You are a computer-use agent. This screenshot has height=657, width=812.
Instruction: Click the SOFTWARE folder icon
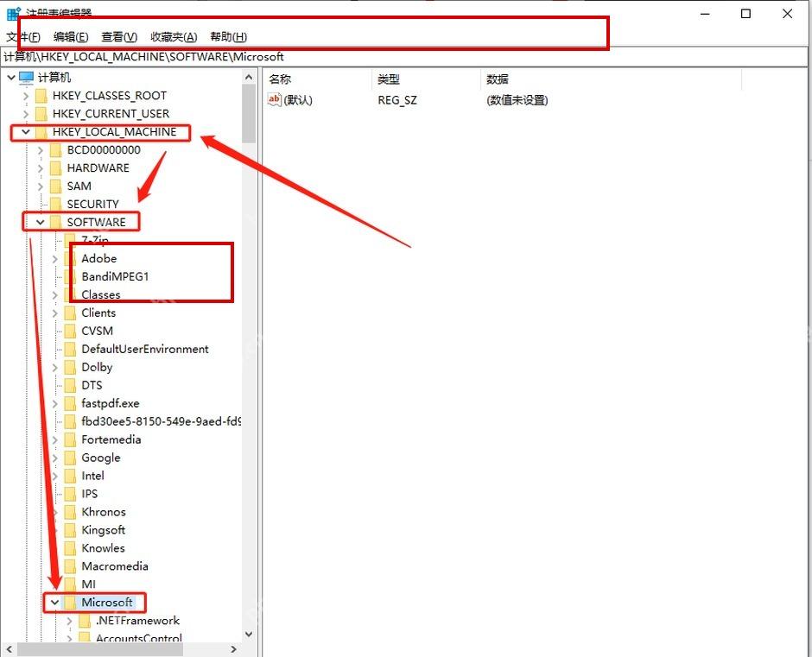[x=55, y=222]
